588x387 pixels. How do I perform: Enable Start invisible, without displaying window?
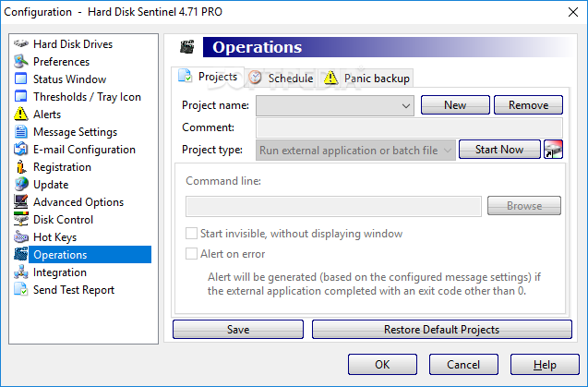[x=191, y=234]
